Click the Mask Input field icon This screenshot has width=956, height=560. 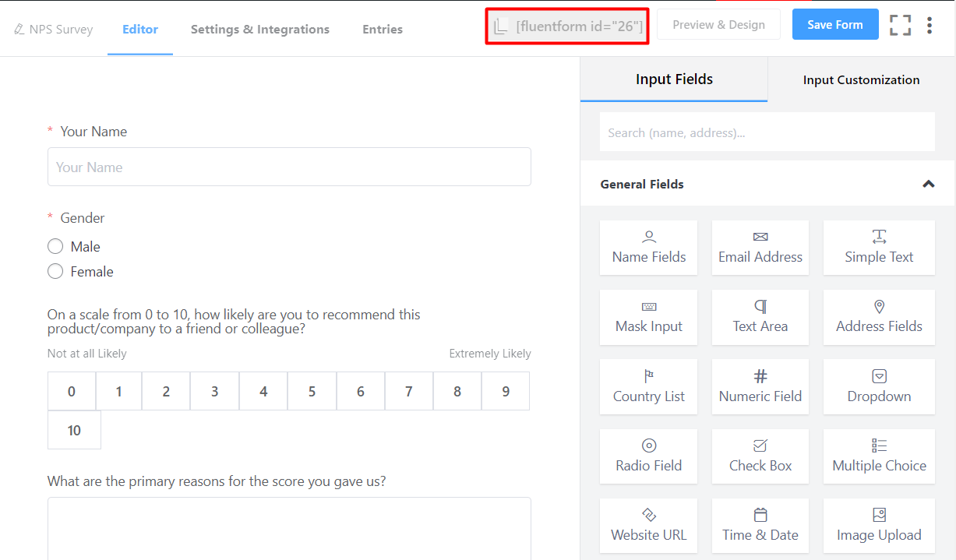648,317
